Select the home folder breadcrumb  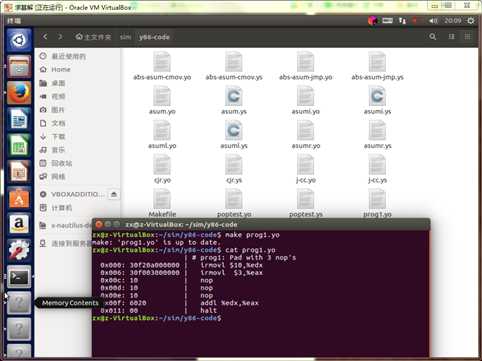pos(93,37)
